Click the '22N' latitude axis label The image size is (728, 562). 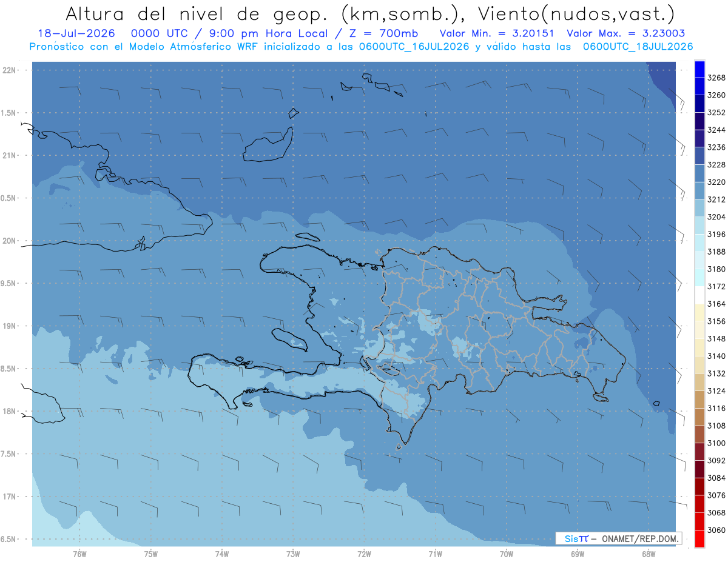click(10, 70)
